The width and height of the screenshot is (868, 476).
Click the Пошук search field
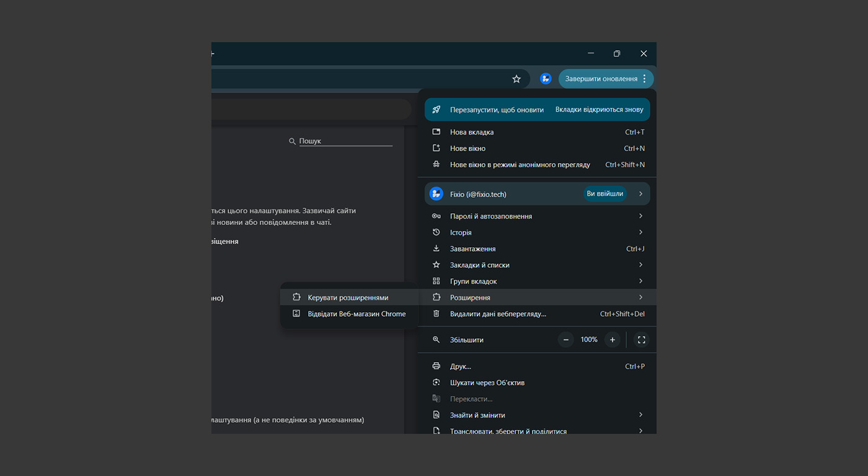(346, 141)
